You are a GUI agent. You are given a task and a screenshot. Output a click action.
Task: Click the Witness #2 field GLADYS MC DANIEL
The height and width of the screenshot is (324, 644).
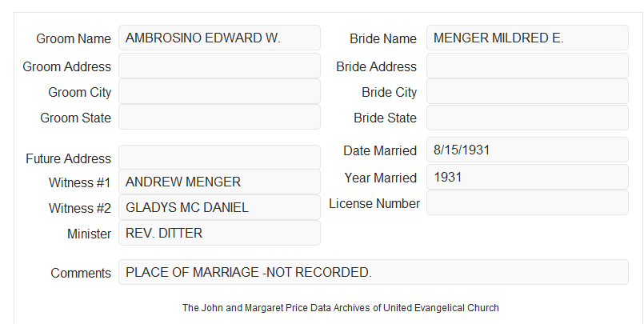(x=219, y=207)
